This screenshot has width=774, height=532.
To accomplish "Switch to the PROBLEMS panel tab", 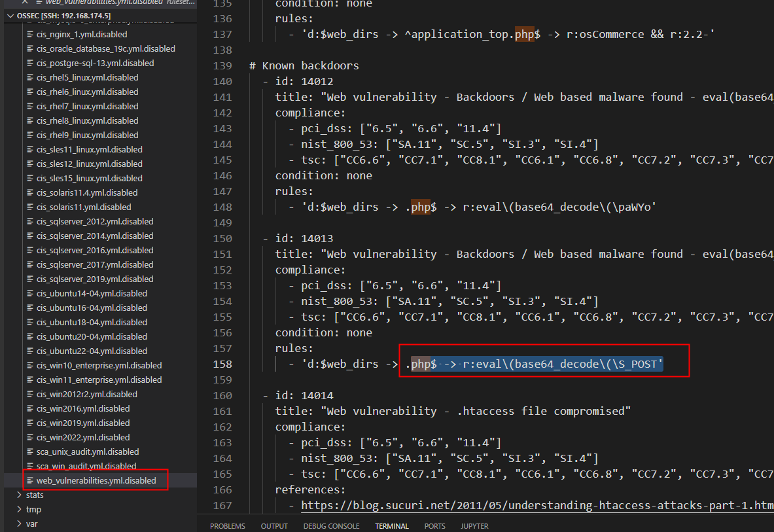I will click(228, 526).
